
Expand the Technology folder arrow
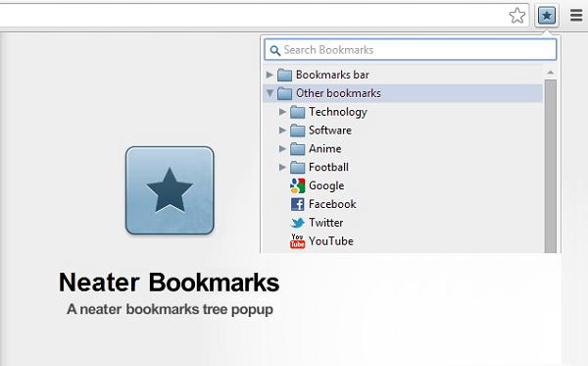point(282,112)
